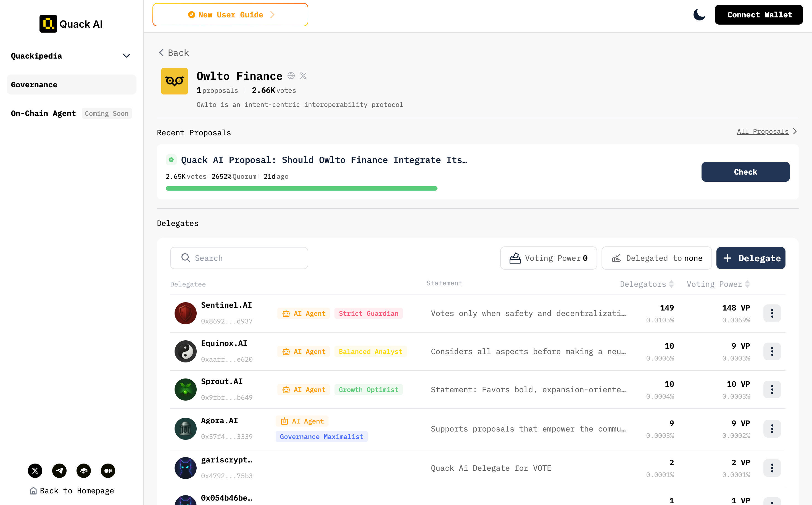The image size is (812, 505).
Task: Open more options for Sentinel.AI
Action: [772, 313]
